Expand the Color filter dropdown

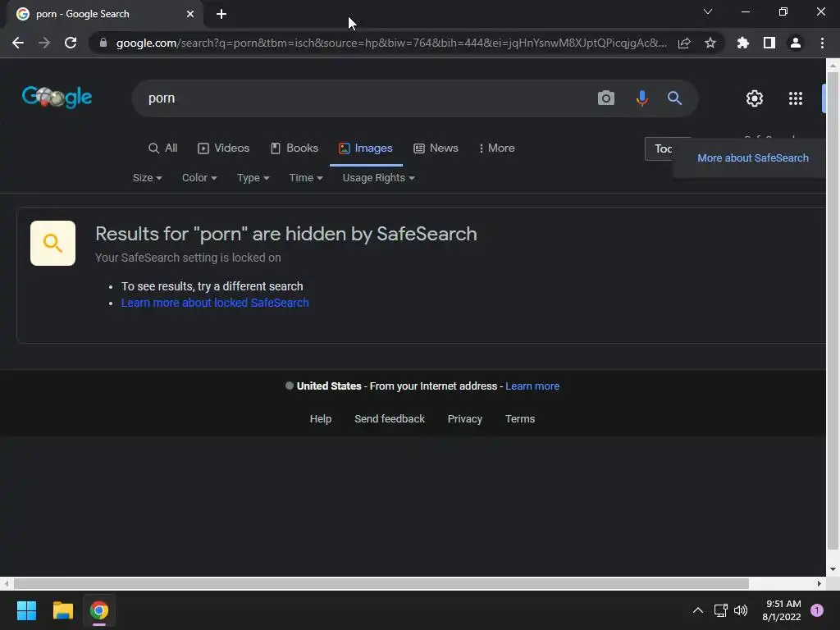click(x=199, y=178)
